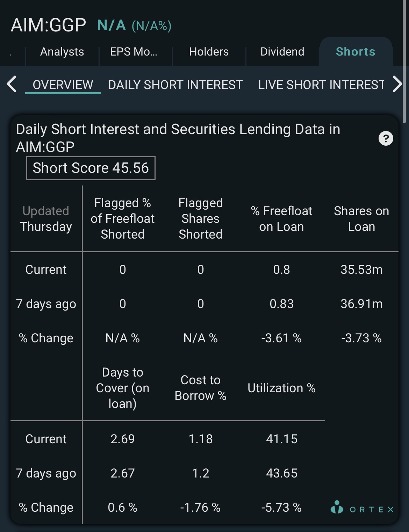Click the right chevron arrow in sub-tabs
This screenshot has height=532, width=409.
397,84
